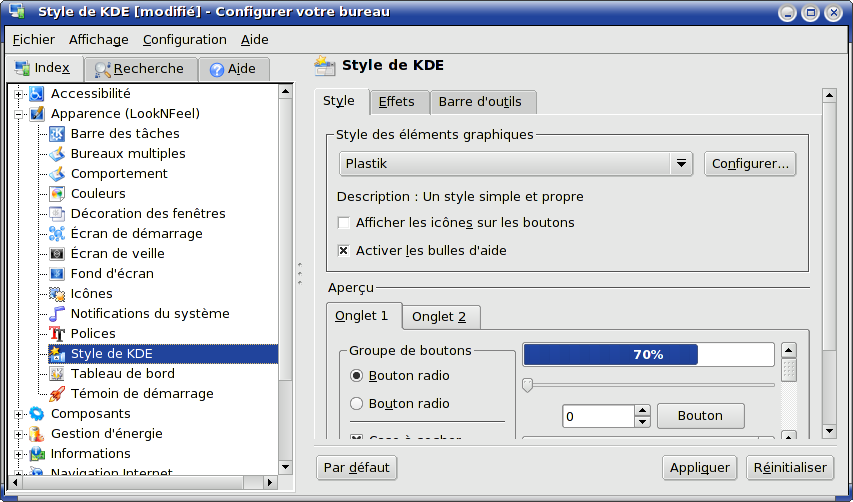Select the first Bouton radio option
853x502 pixels.
click(356, 376)
